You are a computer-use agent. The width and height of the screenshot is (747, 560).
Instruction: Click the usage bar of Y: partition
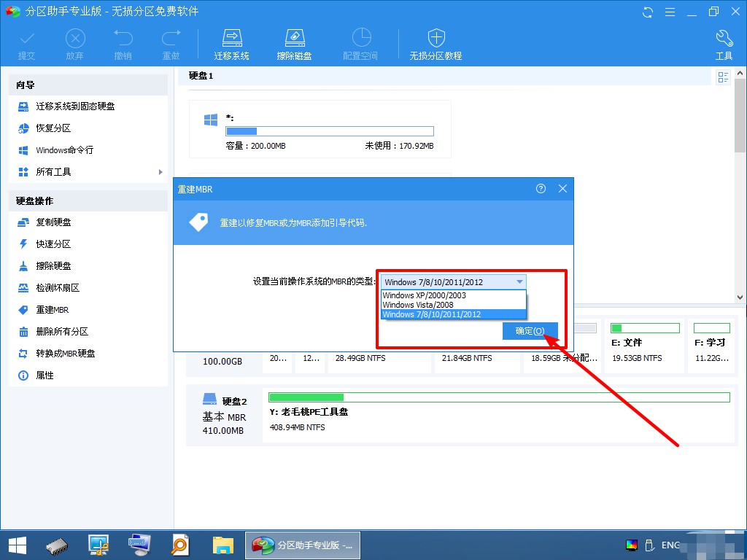click(x=499, y=397)
